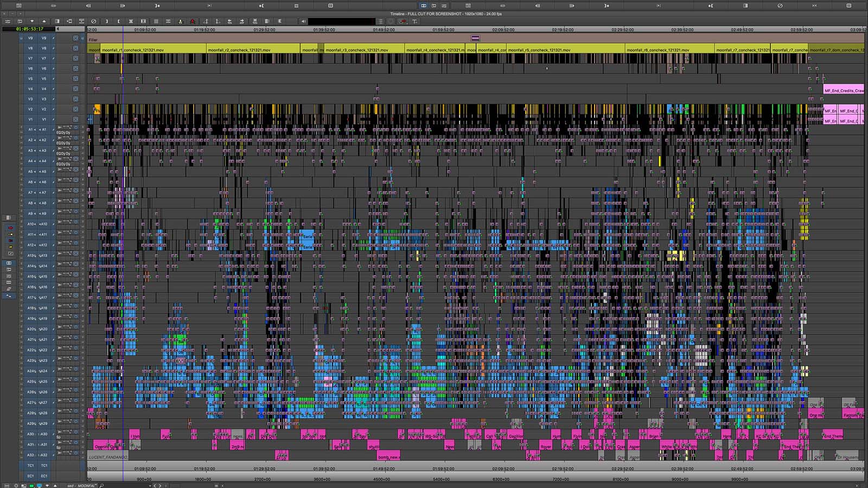
Task: Toggle the EC1 track selector
Action: 44,476
